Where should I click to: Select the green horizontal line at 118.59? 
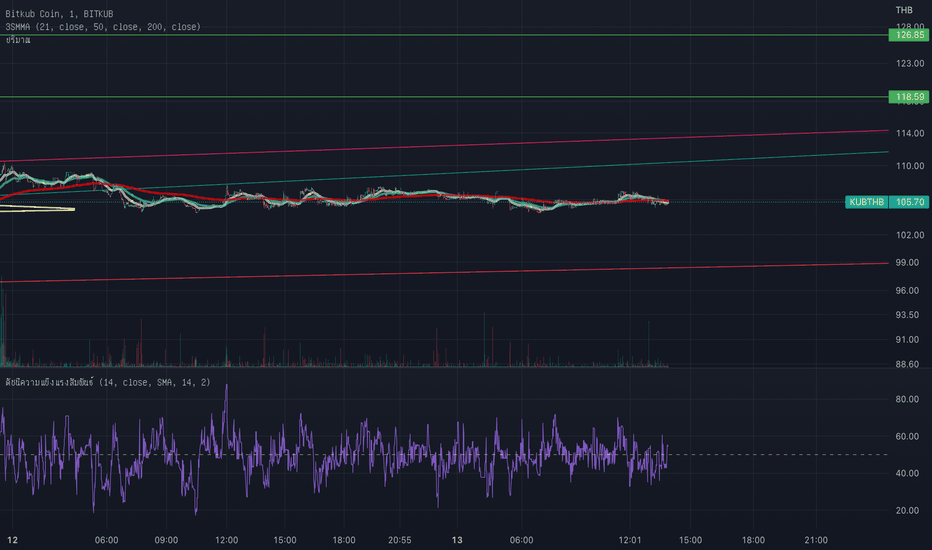(x=444, y=97)
